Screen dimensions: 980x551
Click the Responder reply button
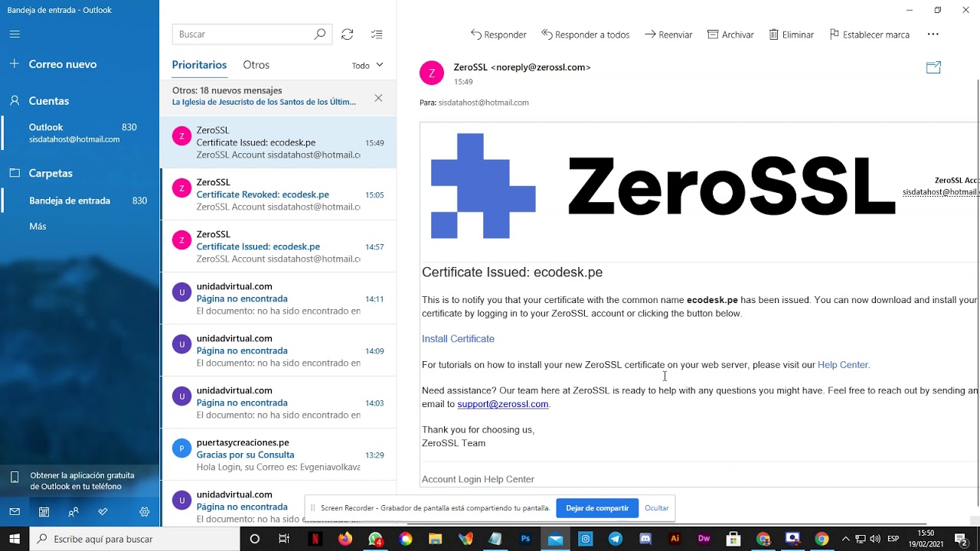point(498,34)
